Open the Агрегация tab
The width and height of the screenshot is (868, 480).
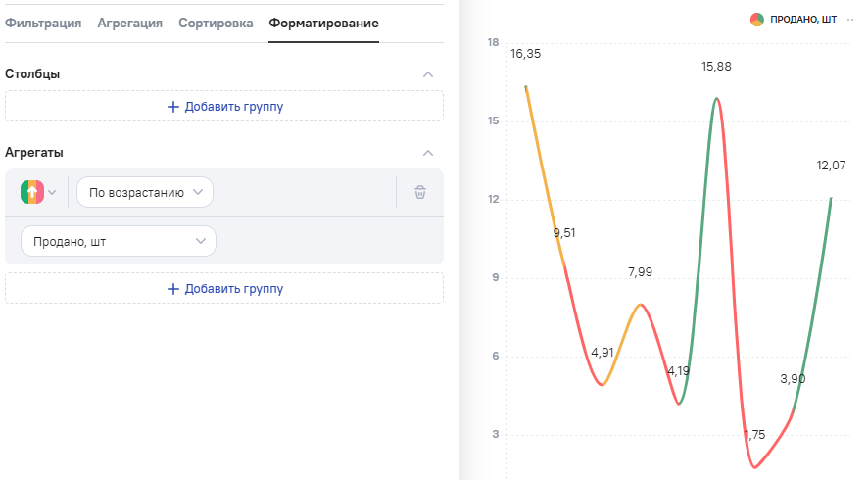pos(130,23)
